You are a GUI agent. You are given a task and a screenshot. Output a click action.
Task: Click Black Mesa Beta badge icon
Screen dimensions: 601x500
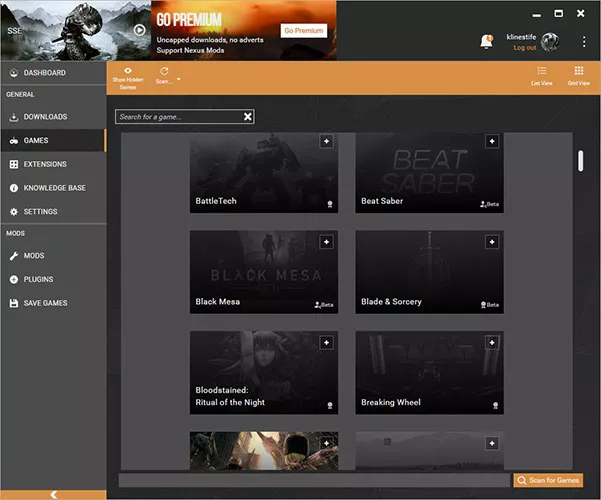click(x=324, y=305)
